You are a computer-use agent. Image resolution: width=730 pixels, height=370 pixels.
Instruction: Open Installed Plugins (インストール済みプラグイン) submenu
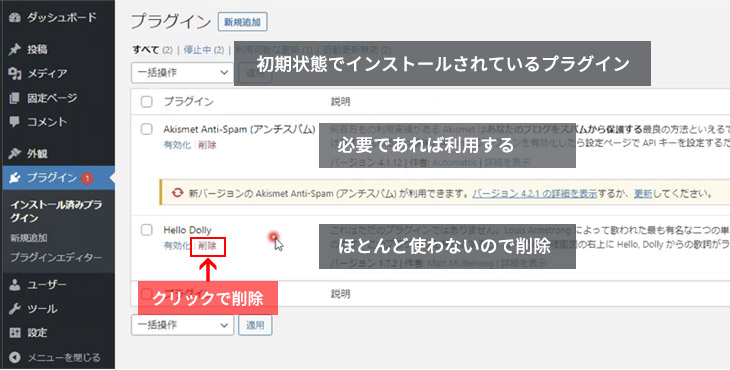pyautogui.click(x=56, y=211)
